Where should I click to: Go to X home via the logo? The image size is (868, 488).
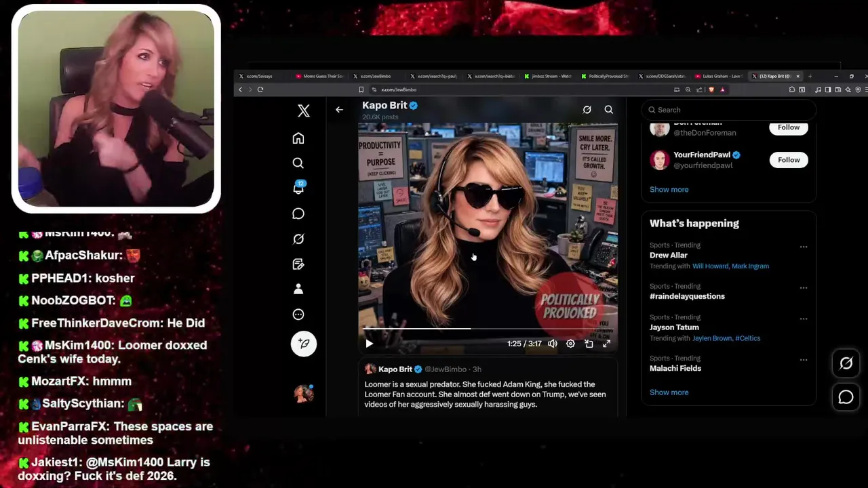click(304, 111)
